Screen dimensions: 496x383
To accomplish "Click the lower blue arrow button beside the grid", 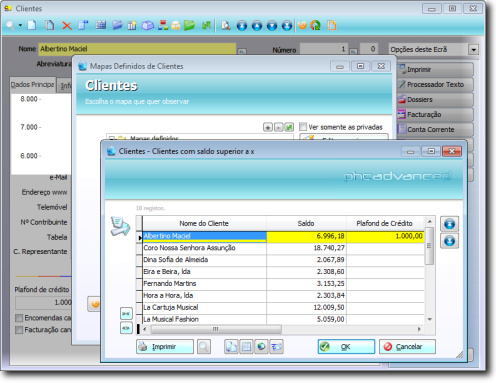I will (x=449, y=241).
